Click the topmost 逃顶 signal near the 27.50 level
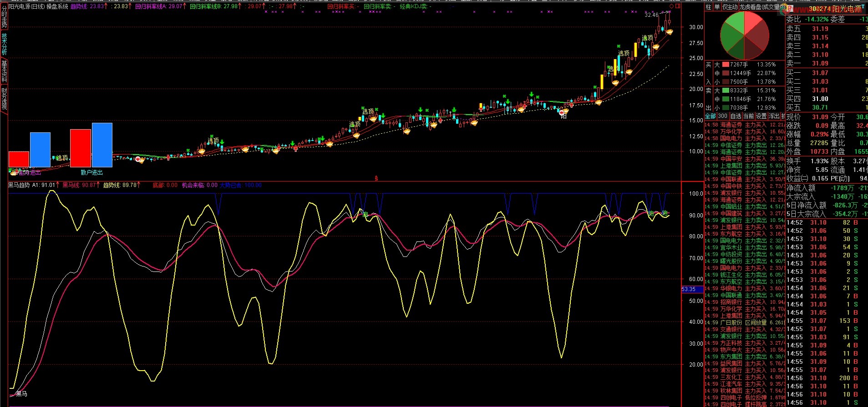 coord(647,38)
